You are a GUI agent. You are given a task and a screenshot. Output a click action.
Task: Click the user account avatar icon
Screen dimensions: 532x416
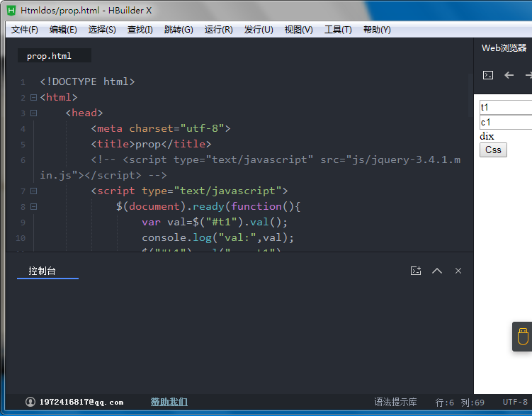(30, 402)
